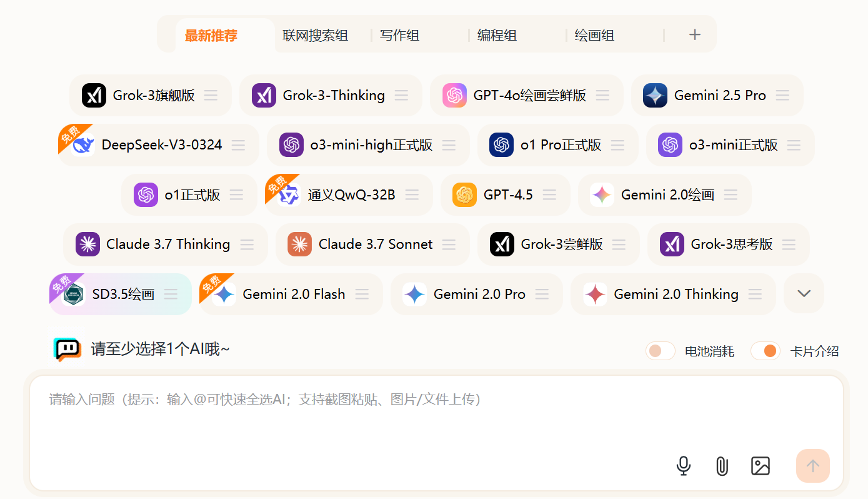868x499 pixels.
Task: Pick the Claude 3.7 Thinking model name
Action: point(168,244)
